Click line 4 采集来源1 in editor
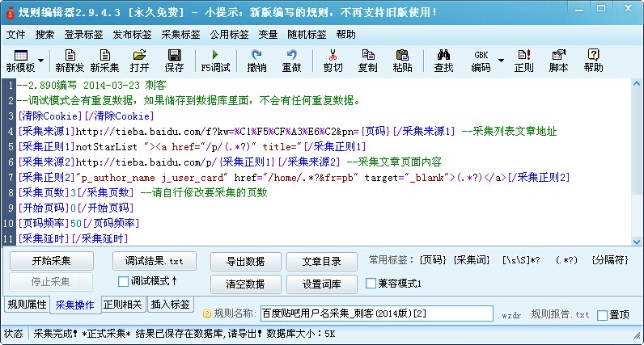 (287, 131)
